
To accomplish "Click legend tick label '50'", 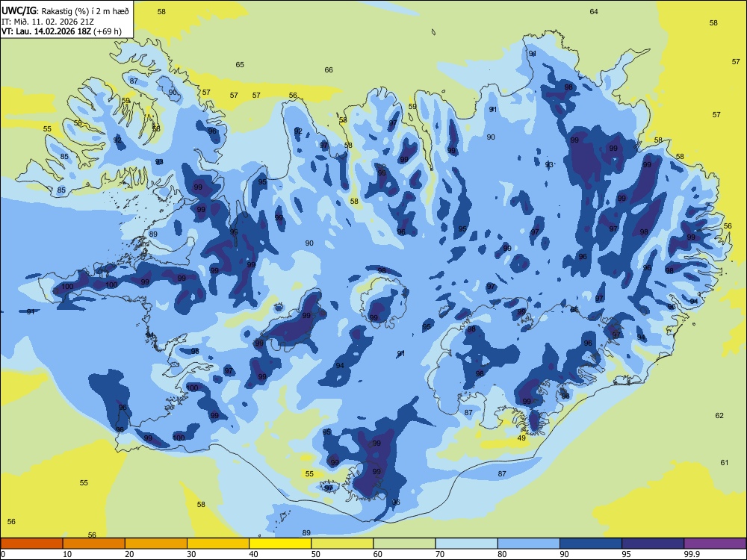I will coord(316,554).
